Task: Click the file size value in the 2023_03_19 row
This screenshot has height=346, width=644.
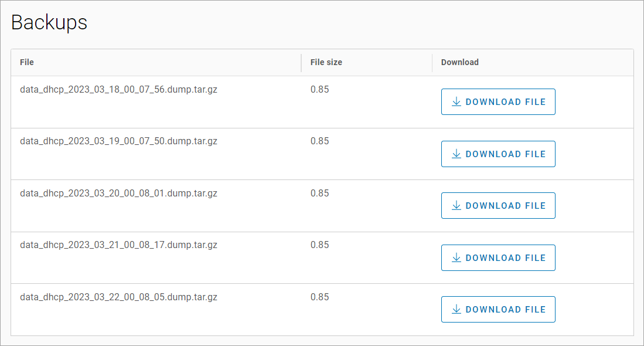Action: 319,141
